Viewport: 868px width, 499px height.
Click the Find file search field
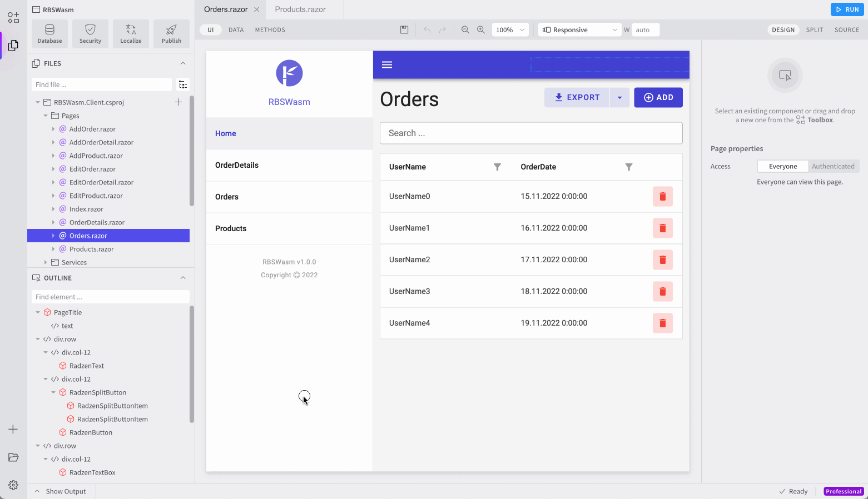(x=102, y=84)
